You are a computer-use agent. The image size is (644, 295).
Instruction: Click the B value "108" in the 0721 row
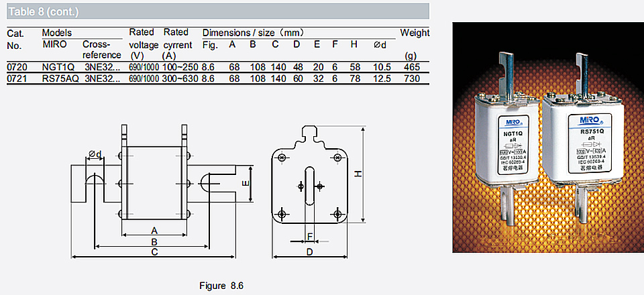coord(258,78)
